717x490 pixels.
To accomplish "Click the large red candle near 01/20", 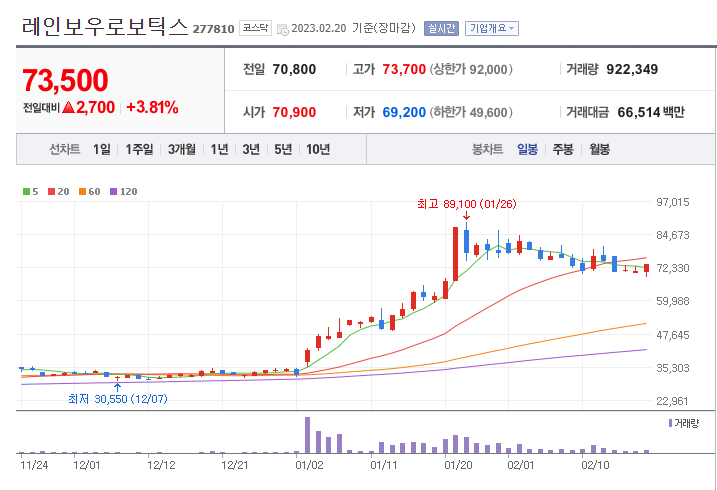I will click(x=455, y=254).
